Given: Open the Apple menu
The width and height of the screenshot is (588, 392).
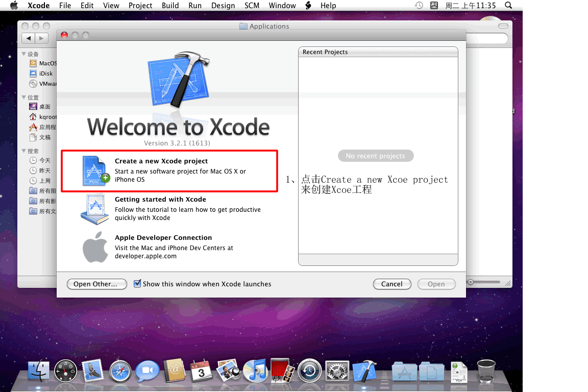Looking at the screenshot, I should click(14, 5).
